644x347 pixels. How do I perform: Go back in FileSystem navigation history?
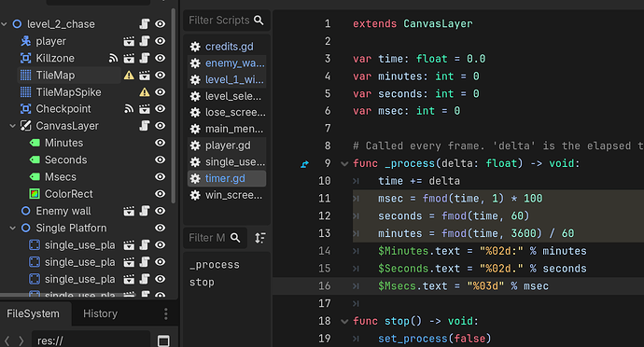point(7,340)
